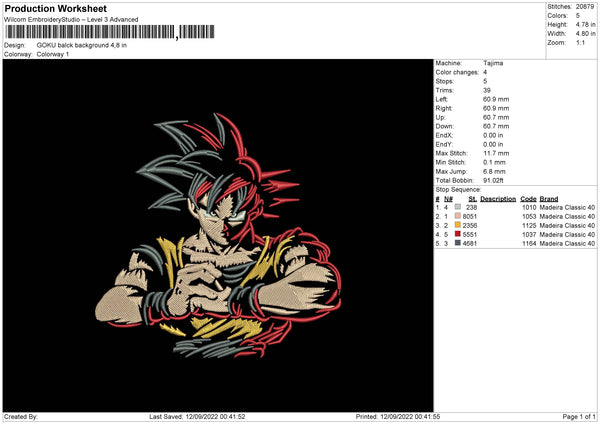Select thread code '1037'
This screenshot has height=424, width=600.
(x=529, y=234)
